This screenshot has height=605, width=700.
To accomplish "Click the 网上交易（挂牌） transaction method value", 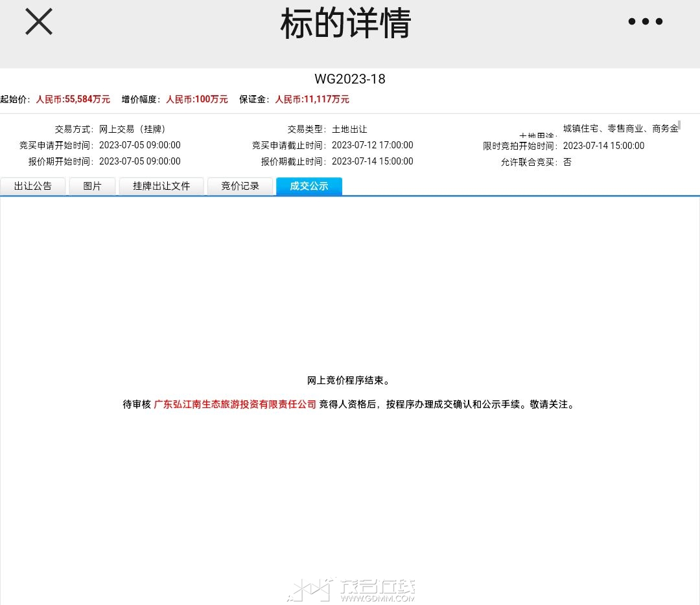I will click(132, 129).
